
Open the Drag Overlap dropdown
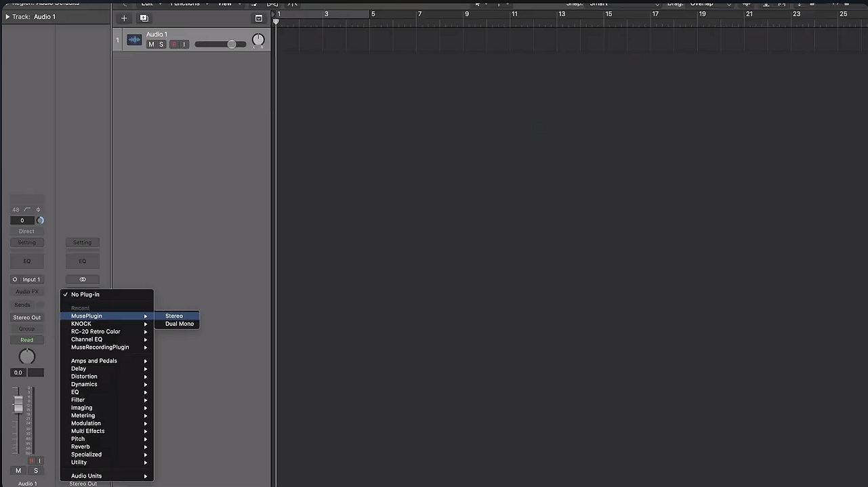pyautogui.click(x=711, y=3)
